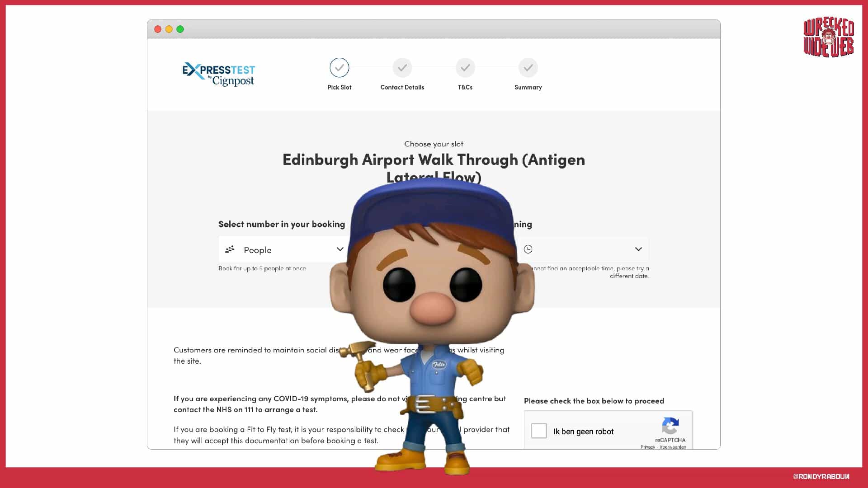
Task: Click the Wrecked Wide Web logo
Action: 829,38
